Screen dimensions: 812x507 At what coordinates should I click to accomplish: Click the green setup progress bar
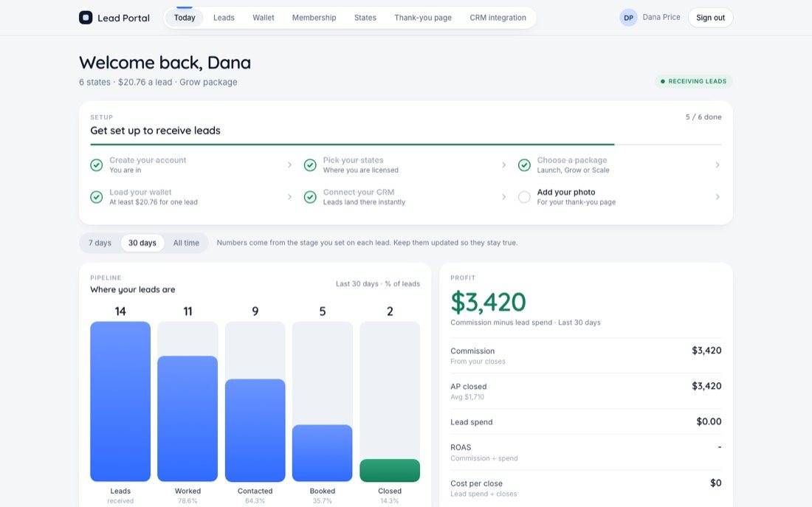pos(352,145)
